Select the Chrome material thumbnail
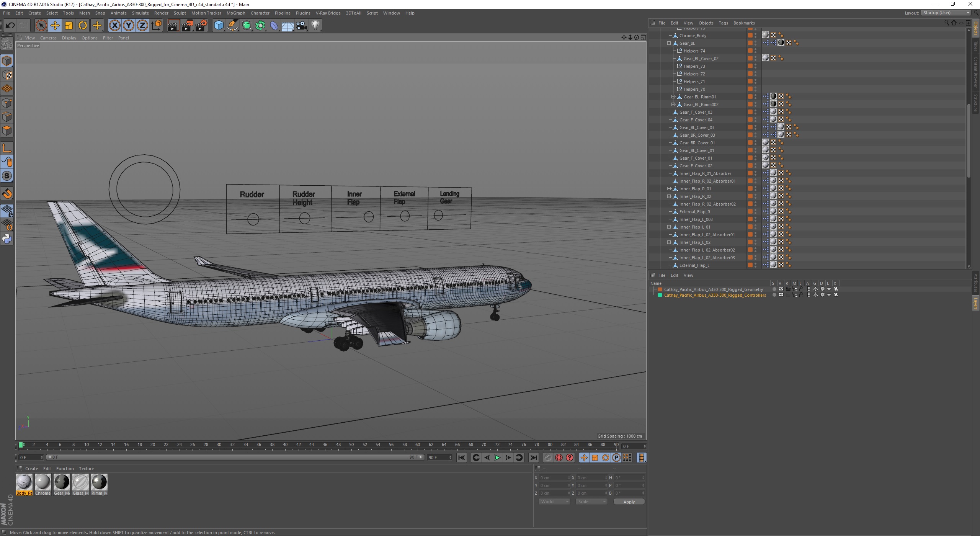980x536 pixels. 43,484
